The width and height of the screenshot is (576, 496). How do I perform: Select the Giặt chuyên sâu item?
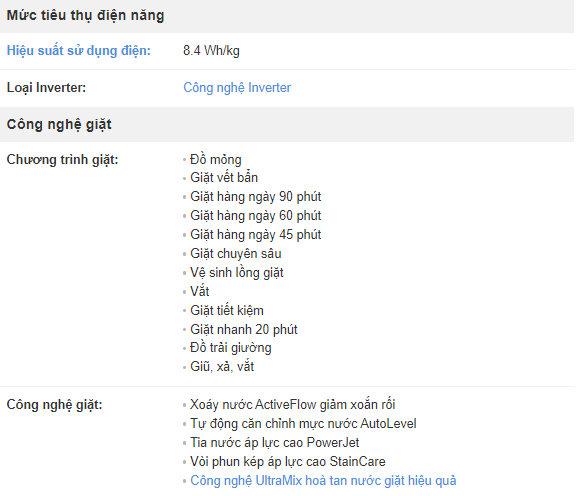click(x=235, y=254)
